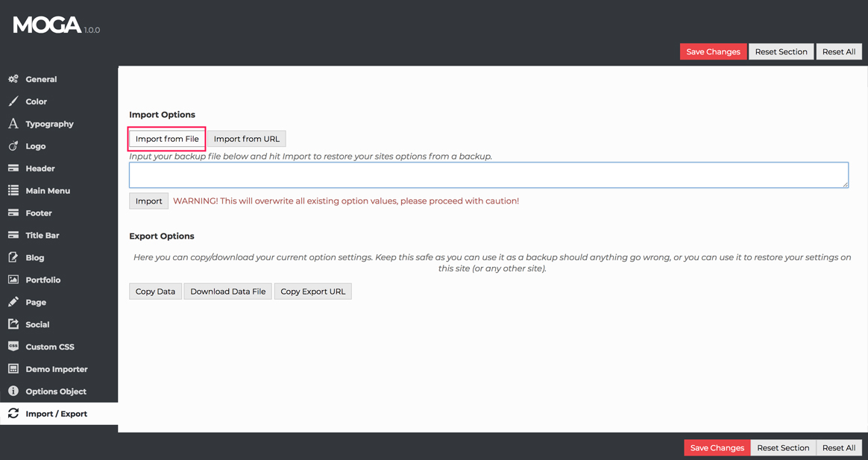The height and width of the screenshot is (460, 868).
Task: Click the textarea resize handle
Action: 845,184
